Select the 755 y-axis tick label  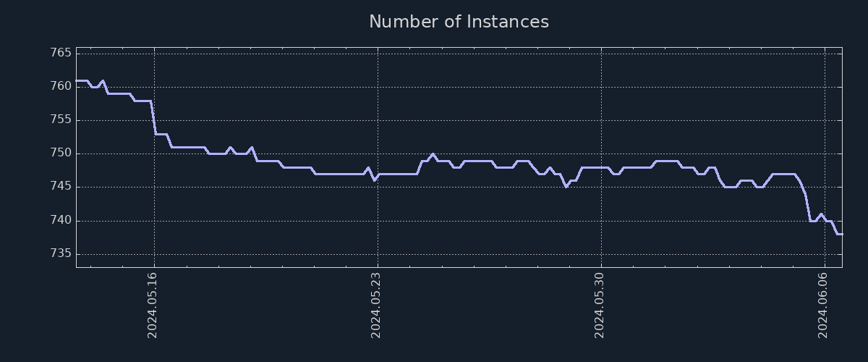pos(61,120)
